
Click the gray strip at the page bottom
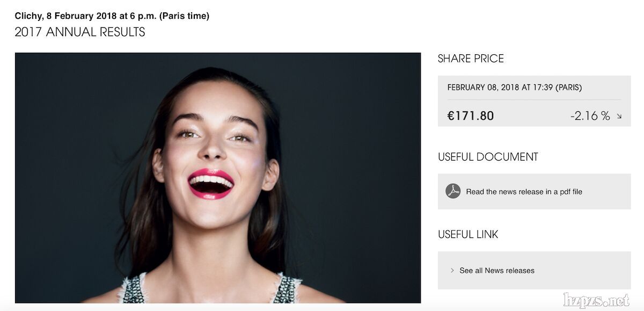pyautogui.click(x=322, y=307)
